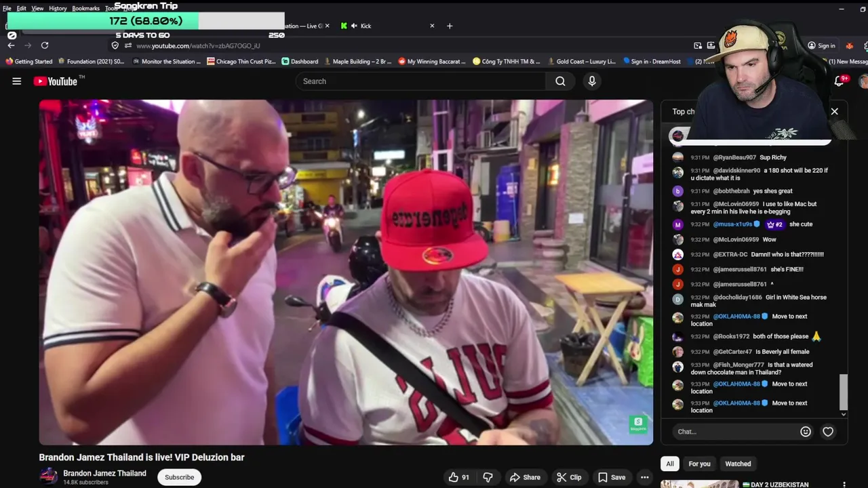
Task: Open options for DAY 2 UZBEKISTAN video
Action: (844, 485)
